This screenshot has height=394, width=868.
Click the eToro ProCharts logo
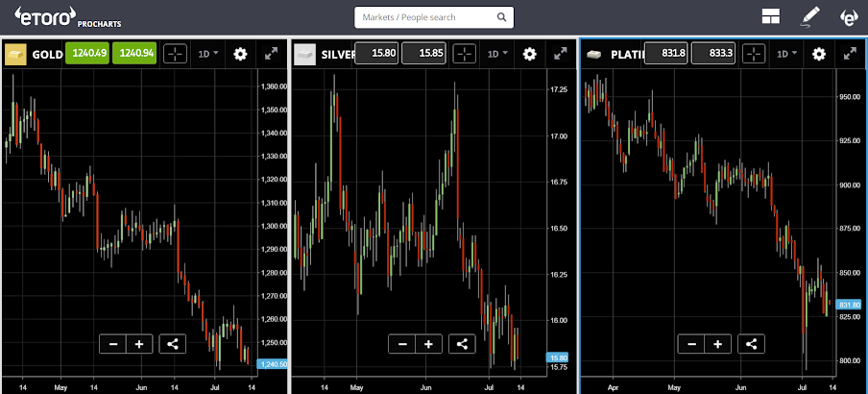67,17
